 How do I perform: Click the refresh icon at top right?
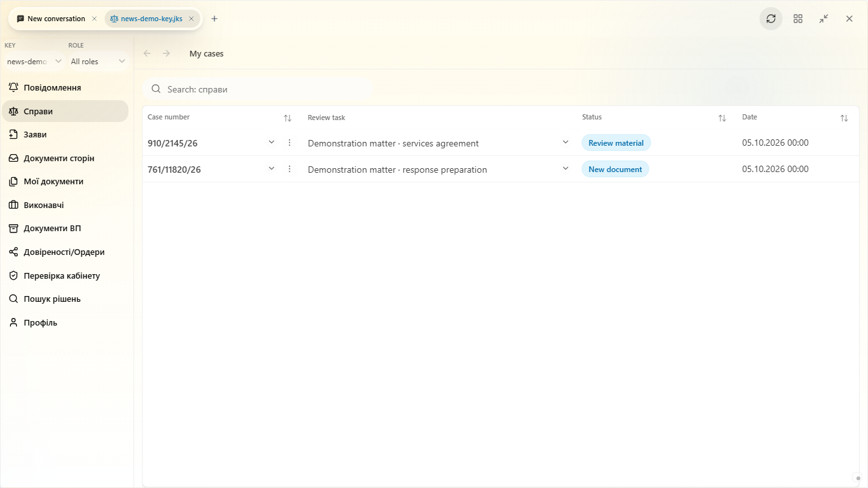tap(771, 19)
